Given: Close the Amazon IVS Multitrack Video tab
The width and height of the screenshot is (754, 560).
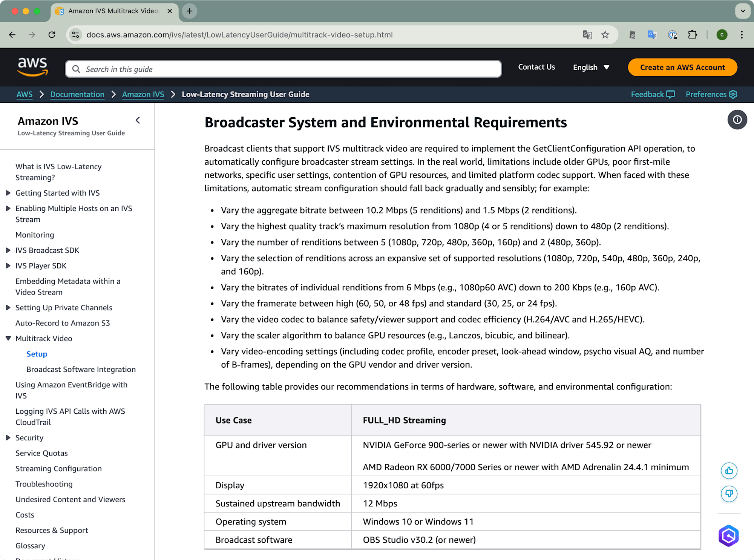Looking at the screenshot, I should tap(170, 11).
